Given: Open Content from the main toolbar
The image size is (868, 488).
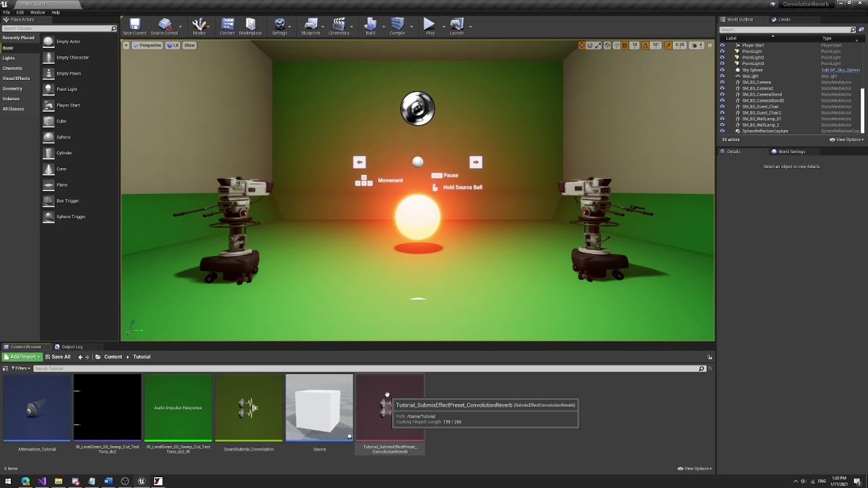Looking at the screenshot, I should click(x=227, y=26).
